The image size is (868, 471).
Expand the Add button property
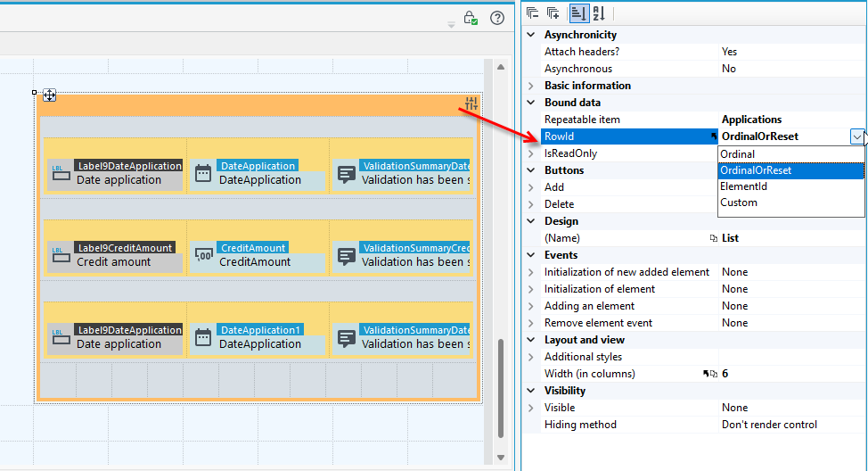531,187
